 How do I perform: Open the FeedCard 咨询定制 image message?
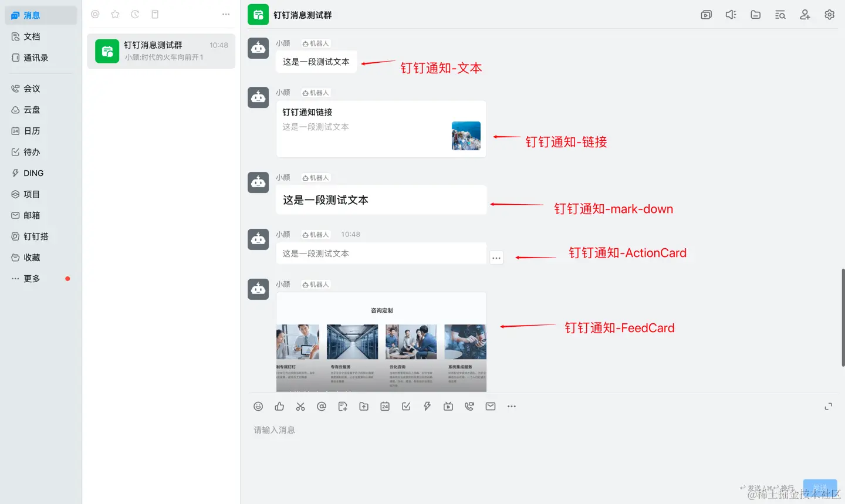pos(381,341)
